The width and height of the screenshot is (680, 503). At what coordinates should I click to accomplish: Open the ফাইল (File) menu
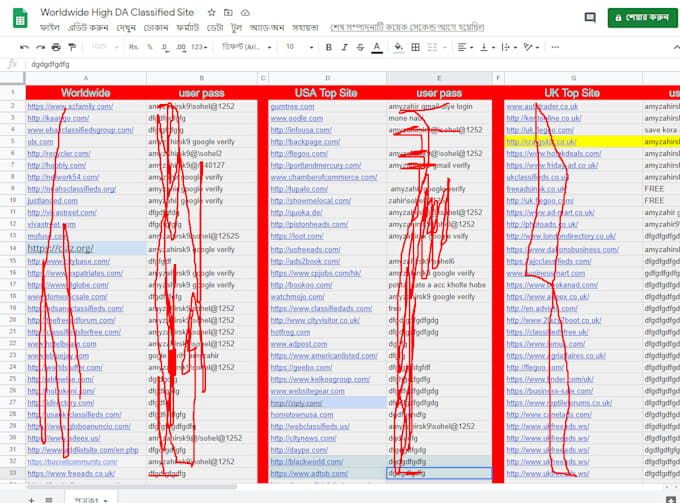(49, 27)
